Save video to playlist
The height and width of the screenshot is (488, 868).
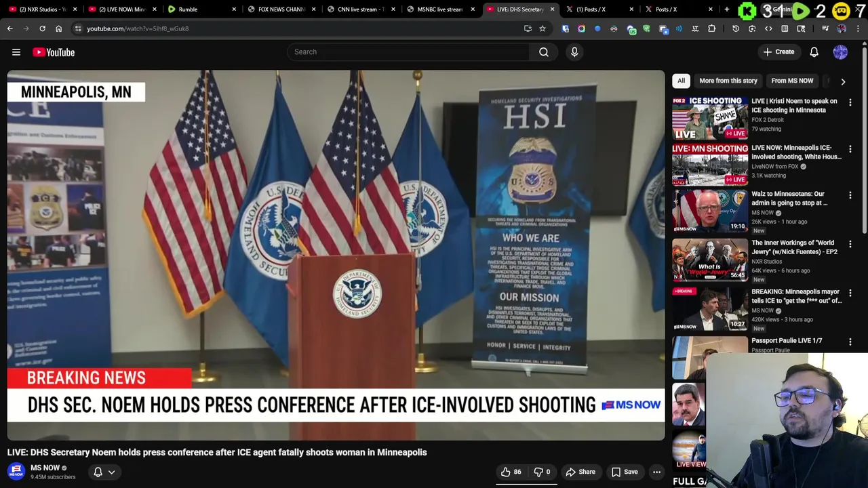coord(625,472)
